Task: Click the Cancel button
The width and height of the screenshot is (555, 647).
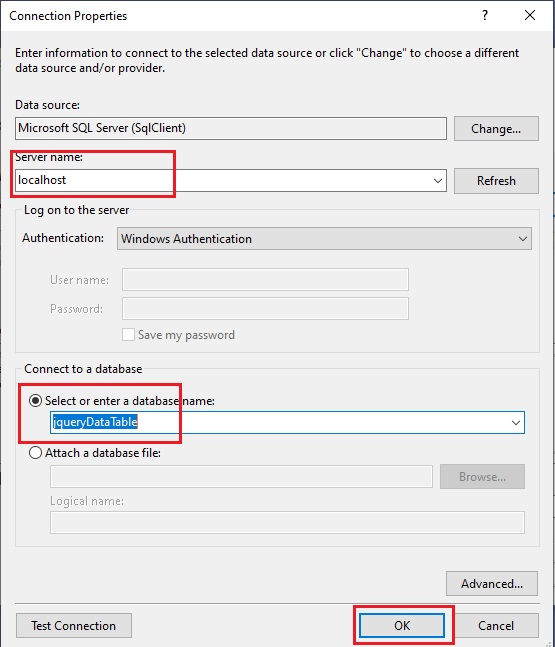Action: [x=496, y=626]
